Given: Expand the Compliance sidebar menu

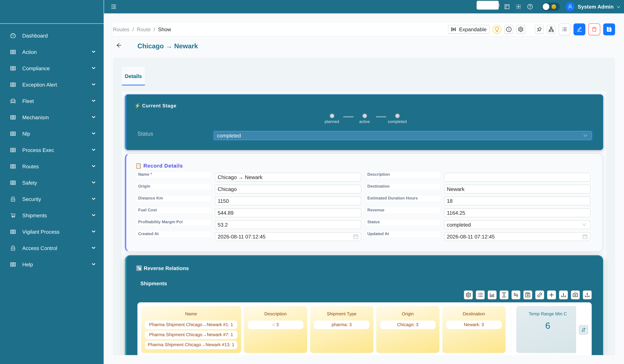Looking at the screenshot, I should point(52,68).
